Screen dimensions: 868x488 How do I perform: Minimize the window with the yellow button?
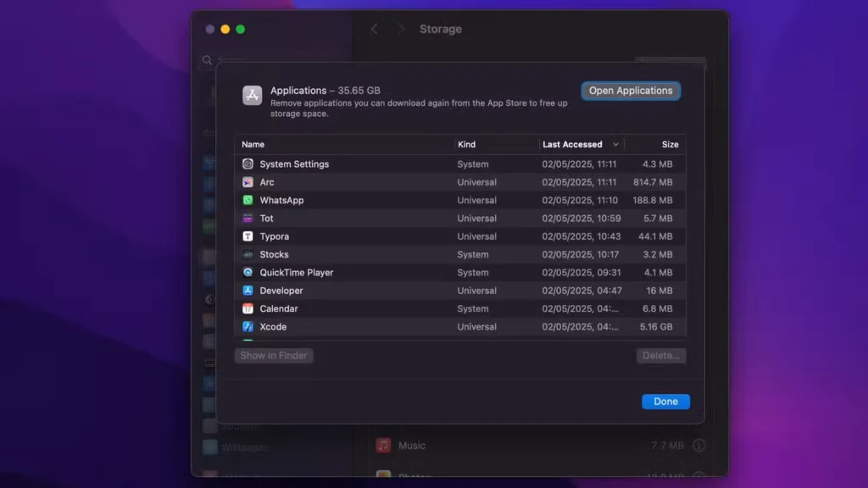[225, 30]
